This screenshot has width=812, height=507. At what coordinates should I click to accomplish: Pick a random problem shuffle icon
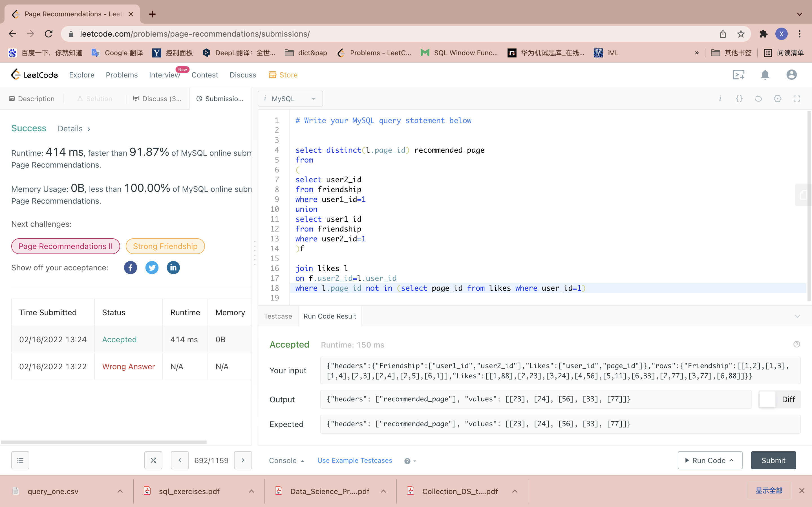tap(153, 460)
